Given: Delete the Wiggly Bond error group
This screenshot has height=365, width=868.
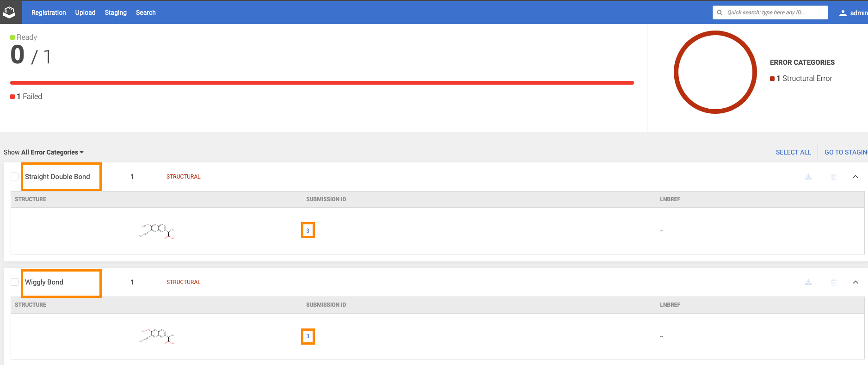Looking at the screenshot, I should pos(834,282).
